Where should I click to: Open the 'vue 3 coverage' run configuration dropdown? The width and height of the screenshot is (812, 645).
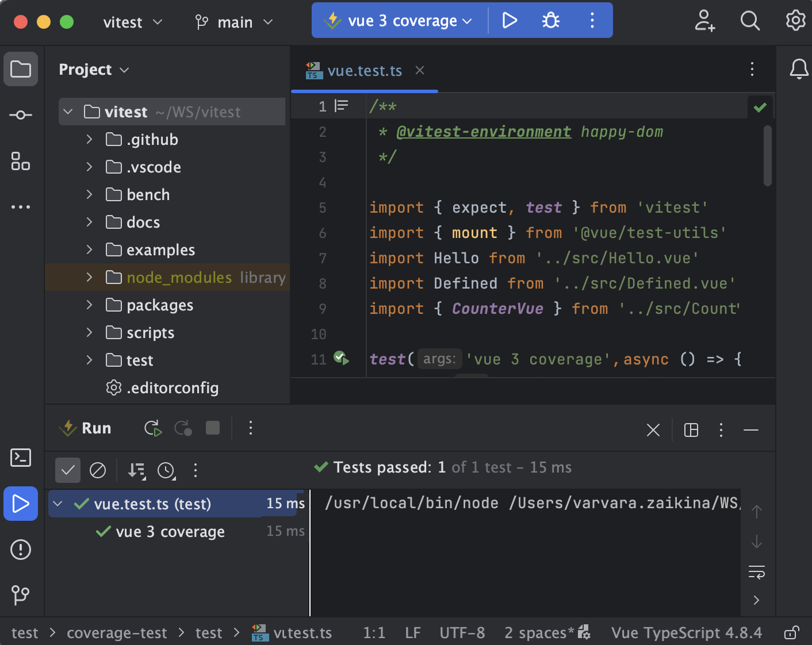(399, 21)
